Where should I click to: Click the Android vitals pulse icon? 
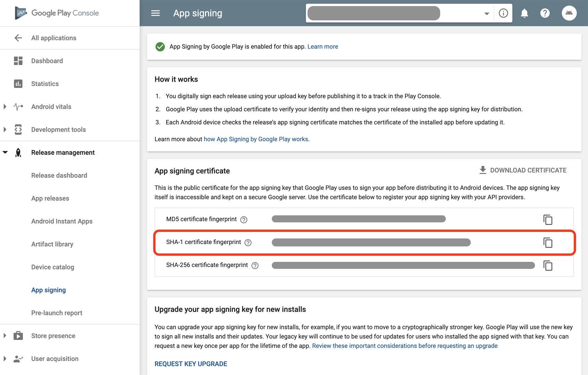[x=18, y=107]
